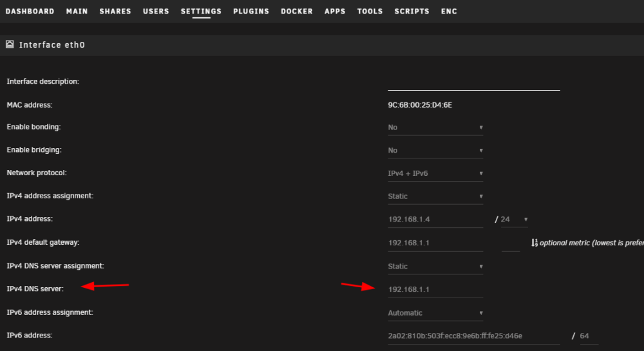Open the IPv4 subnet mask 24 dropdown
The image size is (644, 351).
click(x=514, y=220)
